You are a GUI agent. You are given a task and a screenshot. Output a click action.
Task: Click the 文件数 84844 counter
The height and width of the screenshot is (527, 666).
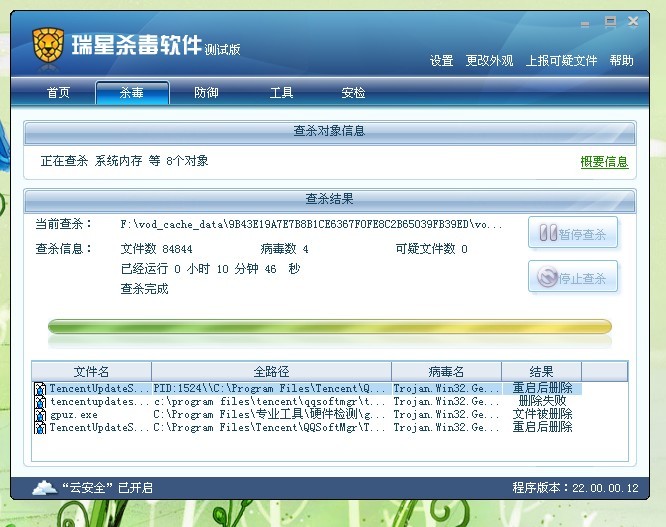pos(156,248)
